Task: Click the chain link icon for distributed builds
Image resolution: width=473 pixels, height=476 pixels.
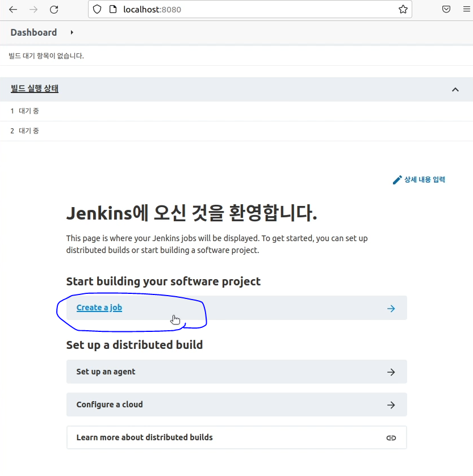Action: [x=391, y=438]
